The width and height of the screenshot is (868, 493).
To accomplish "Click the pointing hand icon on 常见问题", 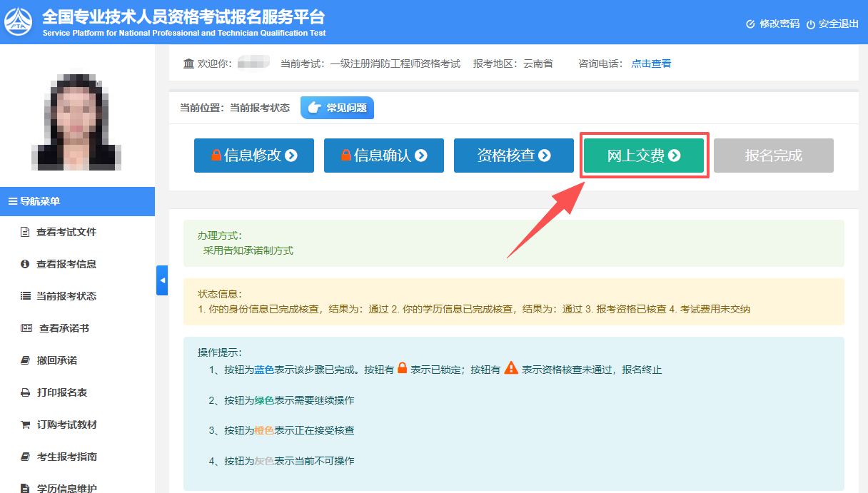I will tap(315, 108).
